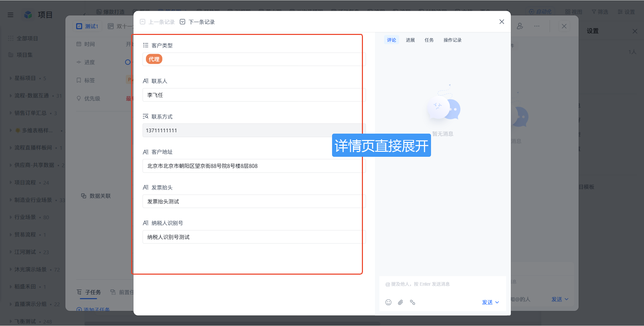
Task: Select 江河测试 in the sidebar
Action: (25, 252)
